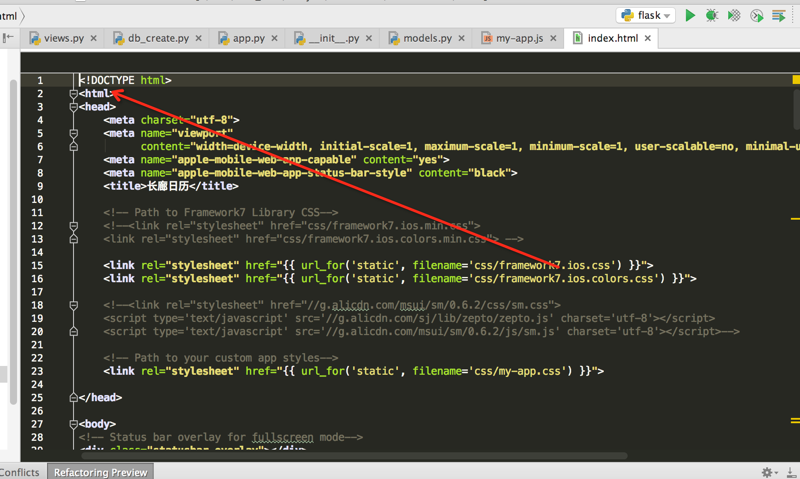The height and width of the screenshot is (479, 800).
Task: Close the my-app.js tab
Action: point(553,38)
